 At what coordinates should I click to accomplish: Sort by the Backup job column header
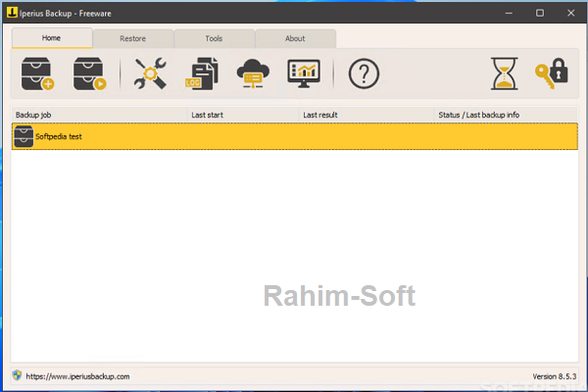(x=99, y=115)
